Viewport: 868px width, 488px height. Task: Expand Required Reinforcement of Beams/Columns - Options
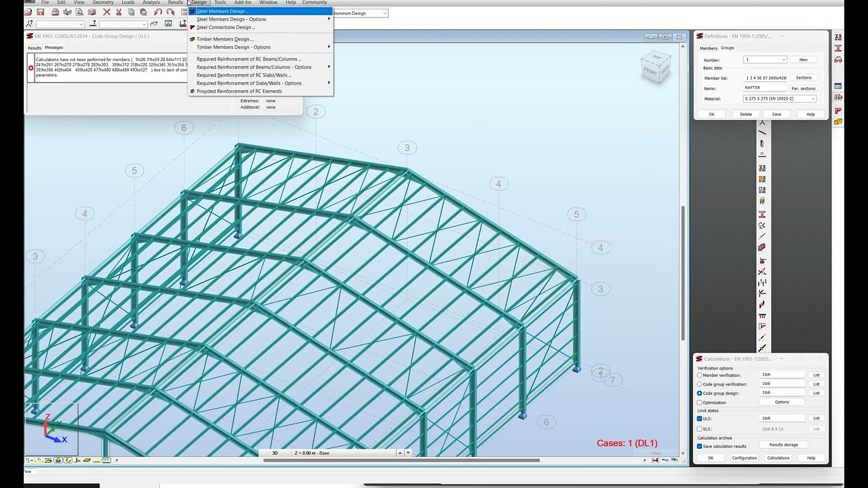[261, 67]
